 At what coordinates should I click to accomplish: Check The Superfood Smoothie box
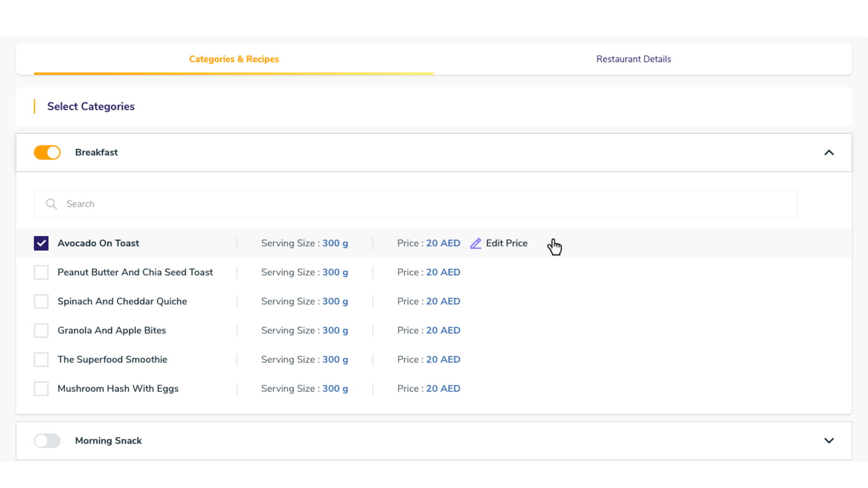41,360
